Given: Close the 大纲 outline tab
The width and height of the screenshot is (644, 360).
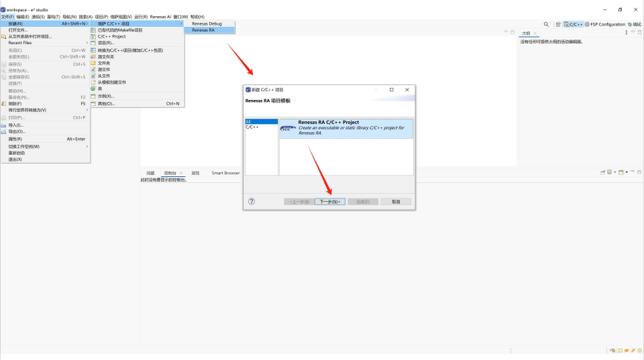Looking at the screenshot, I should 535,34.
